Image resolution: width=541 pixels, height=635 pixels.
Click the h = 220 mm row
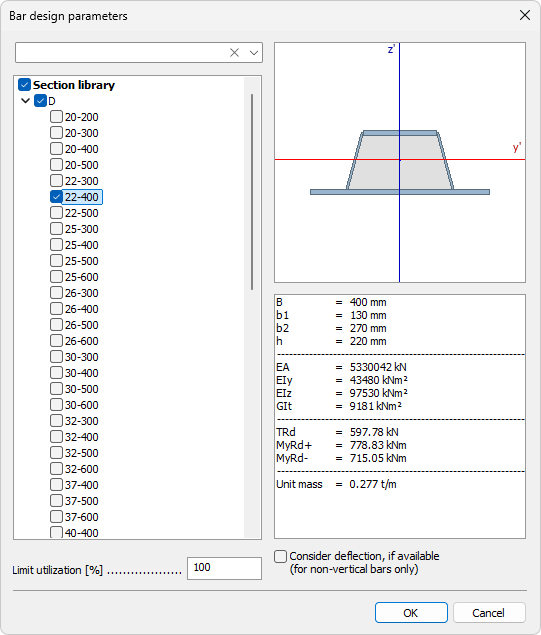click(331, 341)
